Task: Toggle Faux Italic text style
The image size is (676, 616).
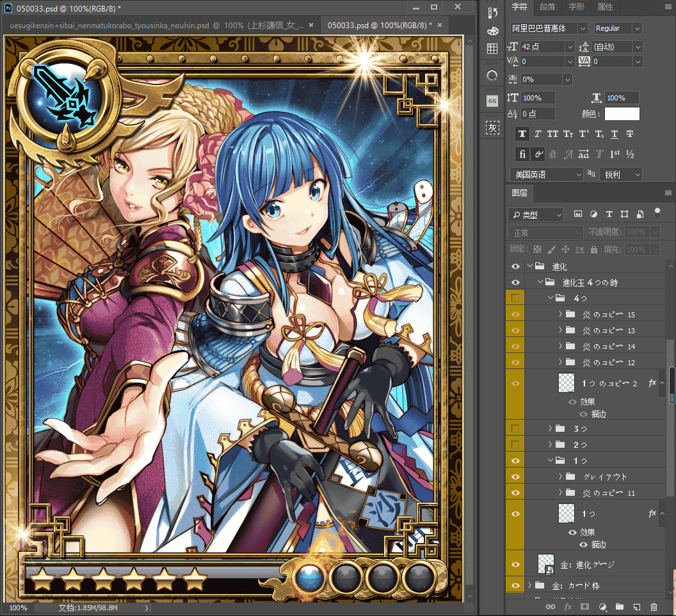Action: pos(538,134)
